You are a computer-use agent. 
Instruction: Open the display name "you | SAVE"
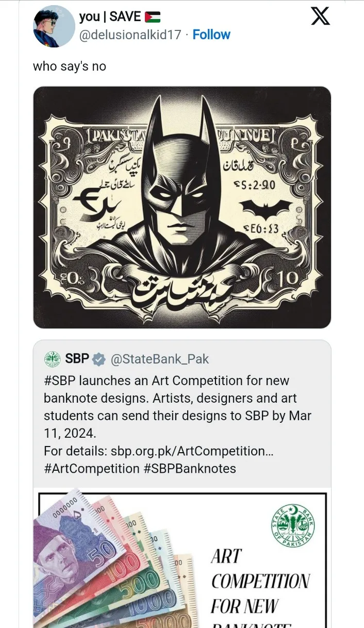(110, 16)
